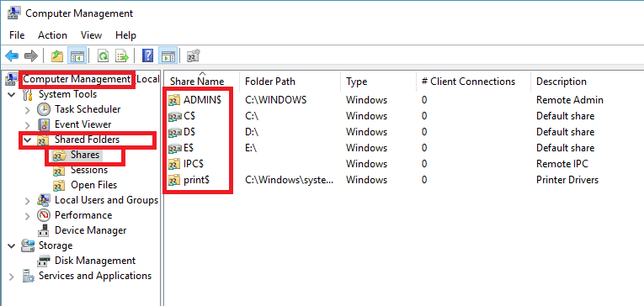Select Shares in the tree

point(85,155)
